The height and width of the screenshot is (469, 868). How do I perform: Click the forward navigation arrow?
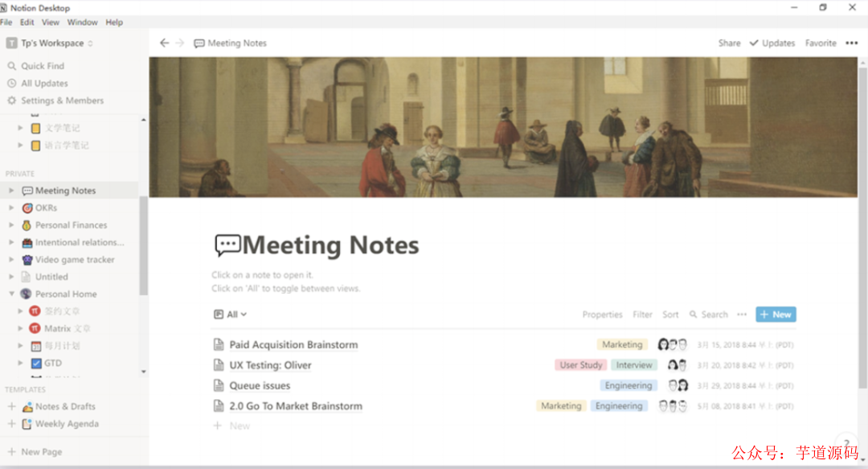click(x=180, y=43)
